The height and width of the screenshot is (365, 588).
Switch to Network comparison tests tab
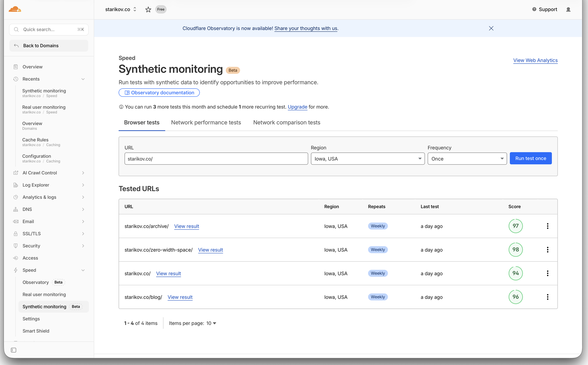coord(287,123)
